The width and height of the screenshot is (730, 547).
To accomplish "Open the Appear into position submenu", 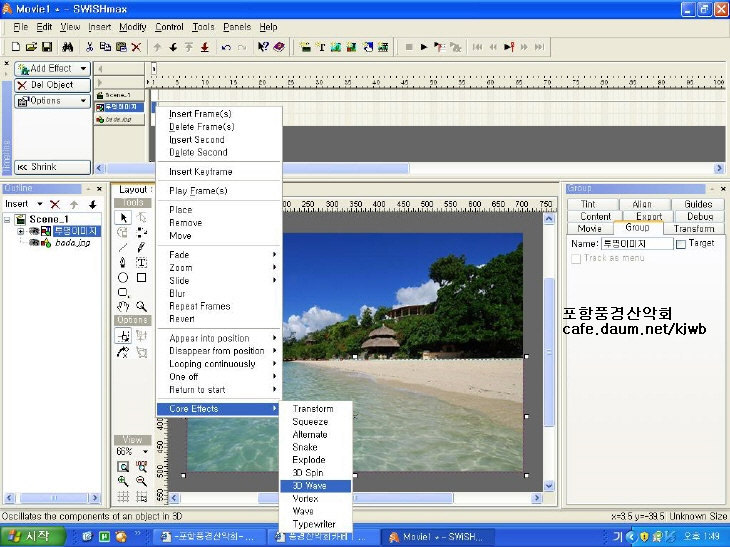I will (x=219, y=338).
